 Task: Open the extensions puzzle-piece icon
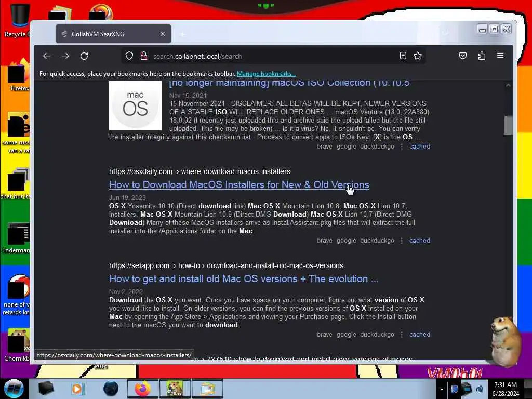pos(482,56)
